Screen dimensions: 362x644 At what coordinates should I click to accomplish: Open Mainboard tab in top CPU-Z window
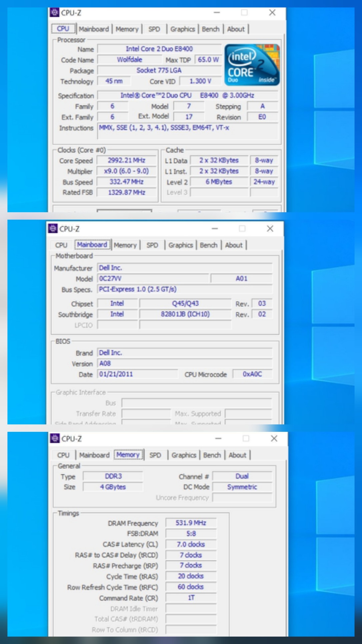pos(94,29)
